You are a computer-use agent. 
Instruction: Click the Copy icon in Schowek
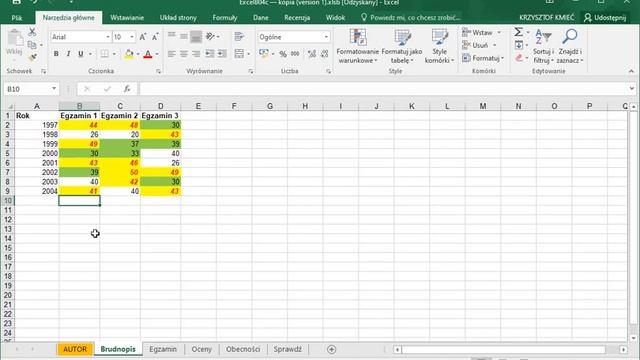32,45
